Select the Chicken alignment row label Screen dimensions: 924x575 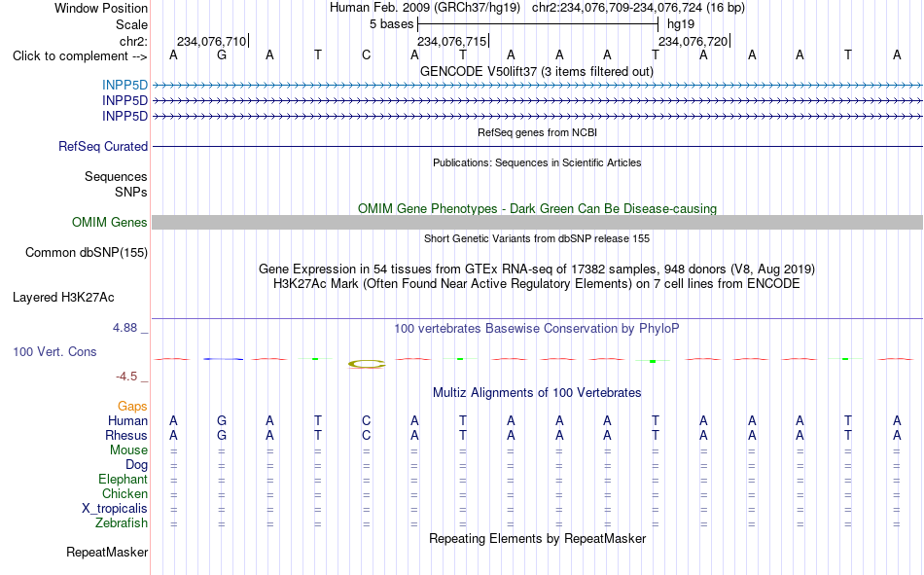pos(124,493)
